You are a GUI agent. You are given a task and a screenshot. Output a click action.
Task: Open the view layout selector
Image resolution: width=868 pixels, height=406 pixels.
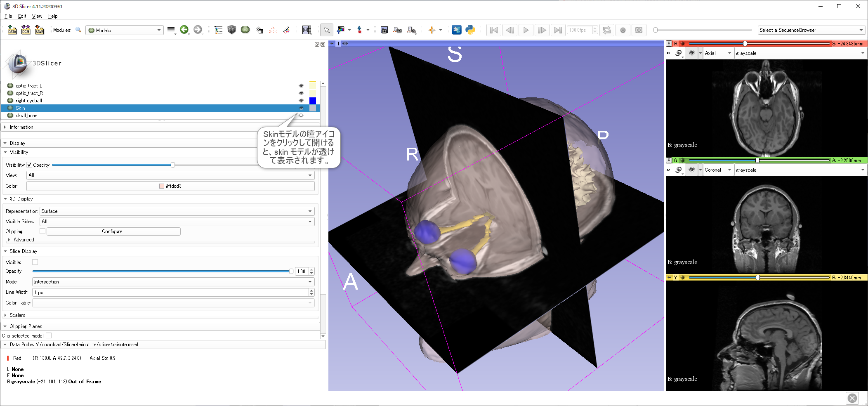(307, 30)
